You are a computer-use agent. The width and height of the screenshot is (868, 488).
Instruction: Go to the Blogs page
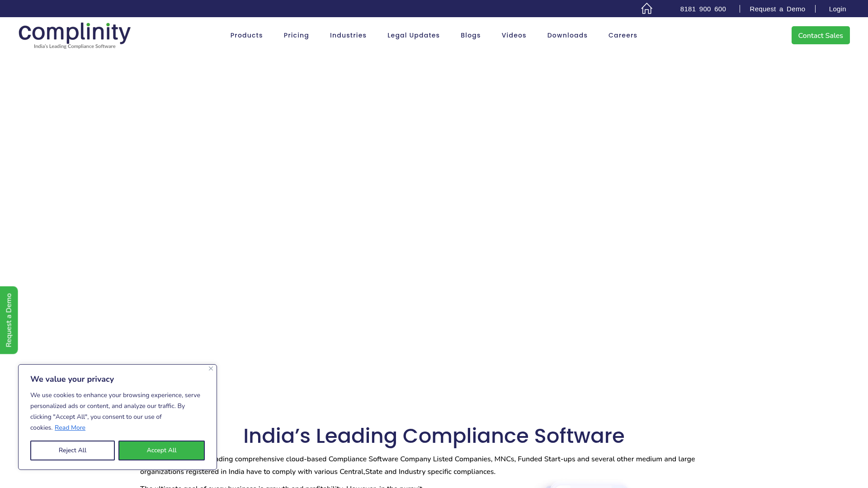pos(470,35)
